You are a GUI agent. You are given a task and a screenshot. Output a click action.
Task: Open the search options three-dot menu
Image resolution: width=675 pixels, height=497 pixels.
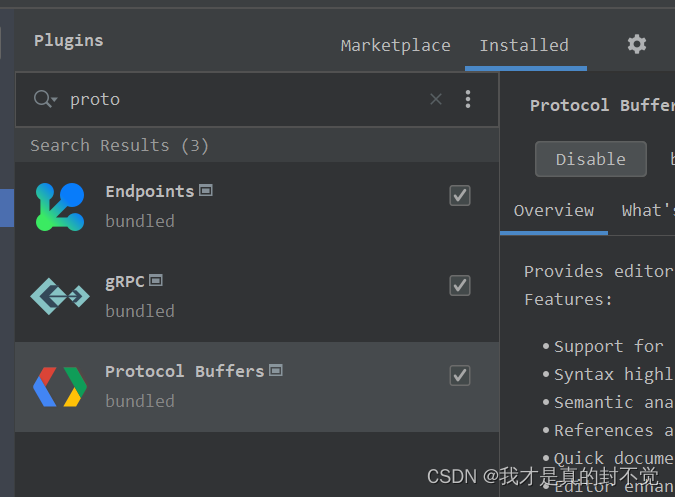tap(468, 99)
